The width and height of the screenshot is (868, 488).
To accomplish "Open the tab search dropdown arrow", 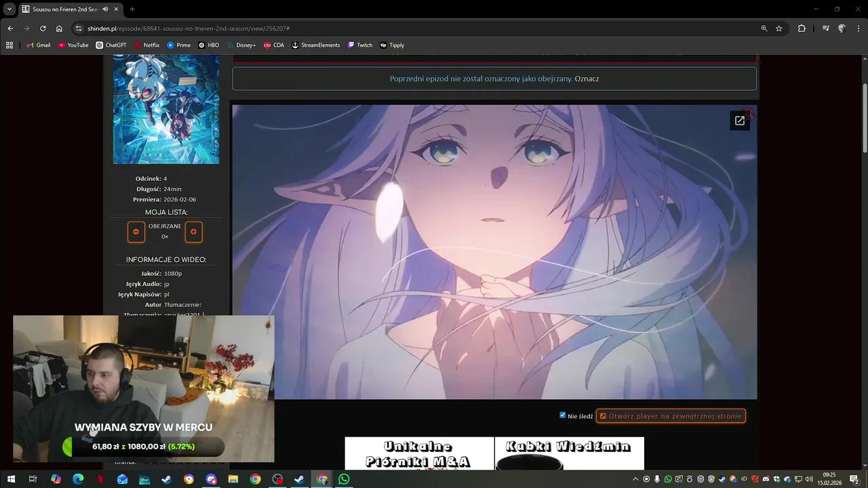I will pyautogui.click(x=9, y=9).
